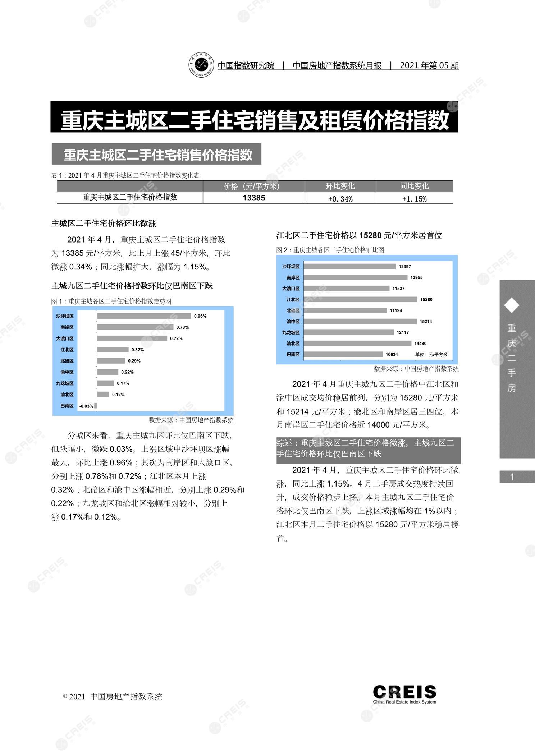This screenshot has height=756, width=535.
Task: Click the "15214" bar value in Figure 2
Action: (426, 322)
